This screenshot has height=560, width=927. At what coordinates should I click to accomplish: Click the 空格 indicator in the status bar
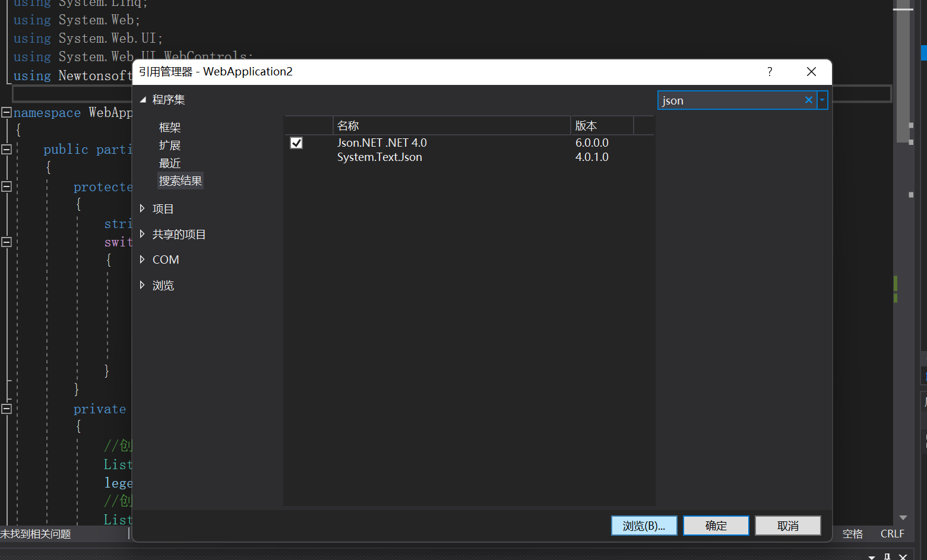pyautogui.click(x=852, y=534)
